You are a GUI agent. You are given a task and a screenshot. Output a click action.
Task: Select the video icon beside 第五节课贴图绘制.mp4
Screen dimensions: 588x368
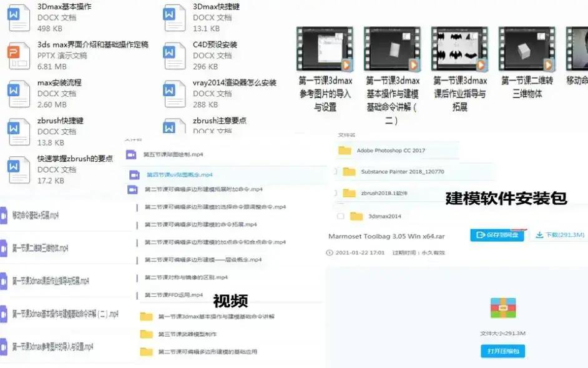tap(131, 154)
